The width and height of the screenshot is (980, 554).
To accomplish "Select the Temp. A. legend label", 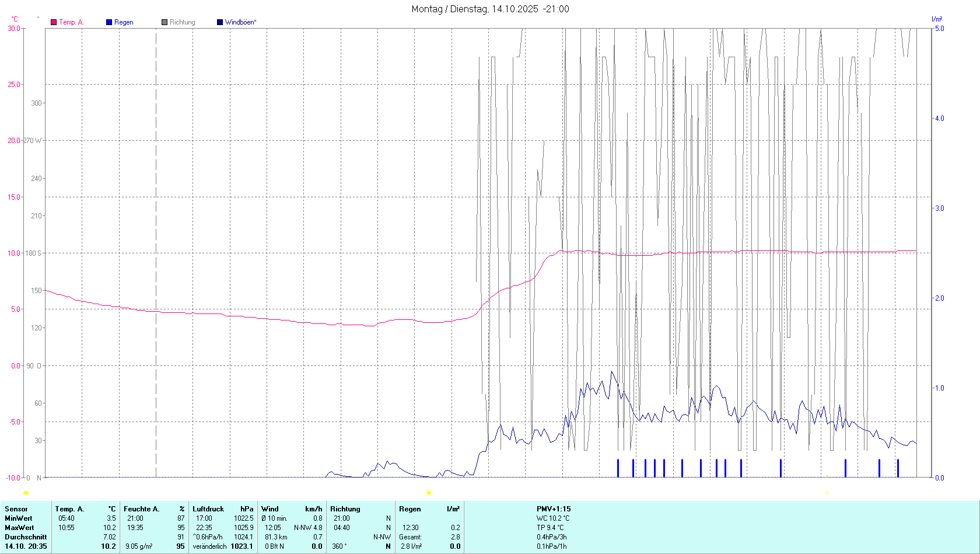I will pos(71,22).
